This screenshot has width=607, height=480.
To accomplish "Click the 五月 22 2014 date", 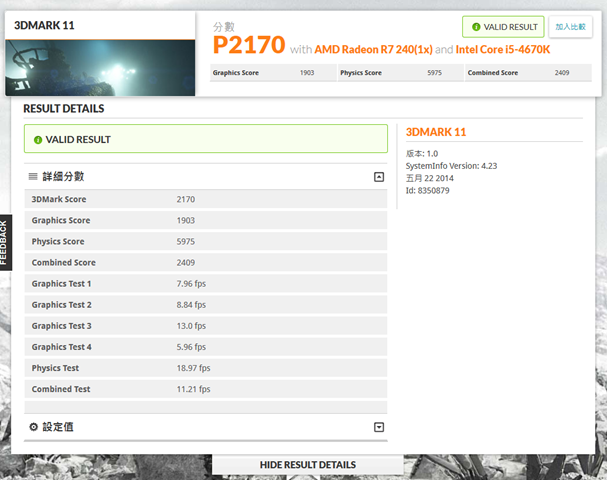I will (430, 178).
